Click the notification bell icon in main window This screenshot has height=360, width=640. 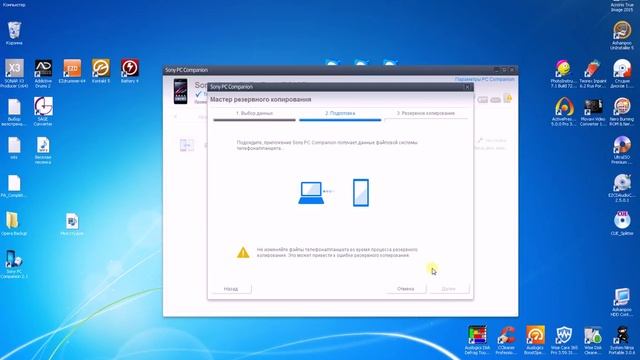click(508, 98)
